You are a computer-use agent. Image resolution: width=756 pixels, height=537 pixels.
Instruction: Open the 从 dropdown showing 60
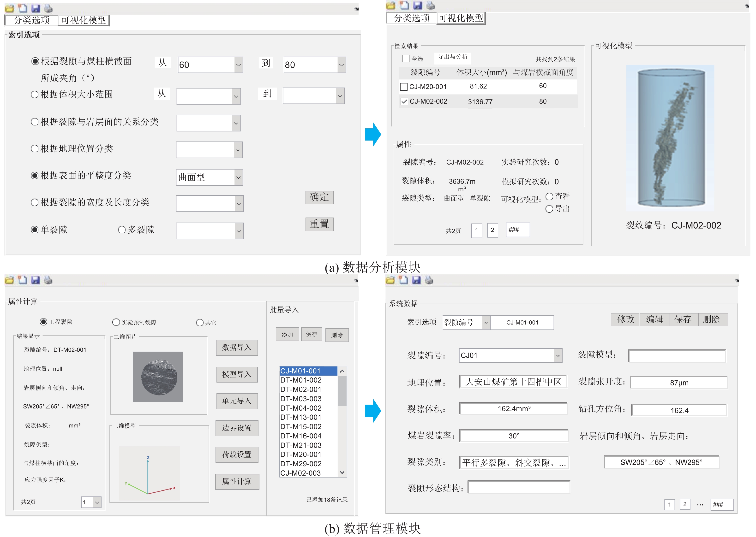click(x=238, y=65)
